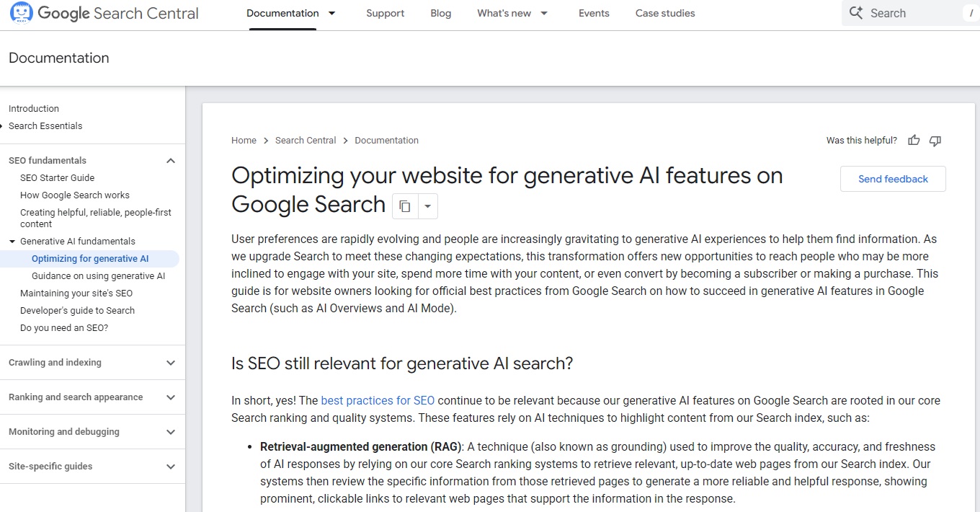Click the Send feedback button
The width and height of the screenshot is (980, 512).
893,179
